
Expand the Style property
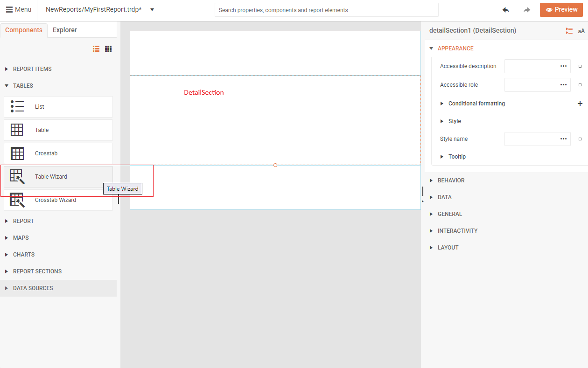[442, 121]
